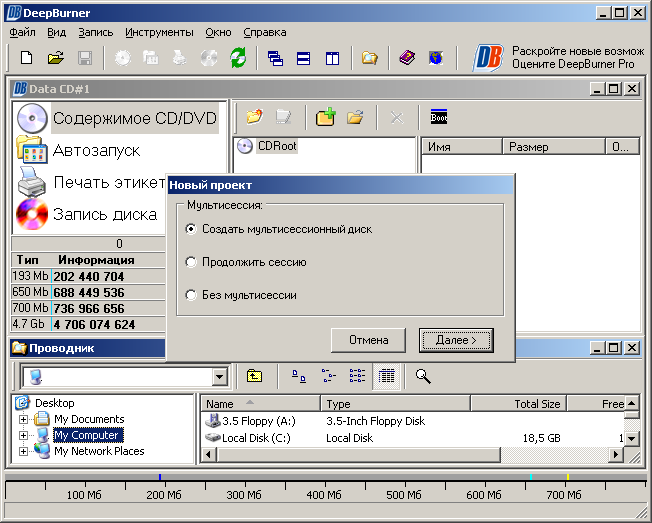Open project with the folder toolbar icon
Image resolution: width=652 pixels, height=523 pixels.
[x=56, y=58]
